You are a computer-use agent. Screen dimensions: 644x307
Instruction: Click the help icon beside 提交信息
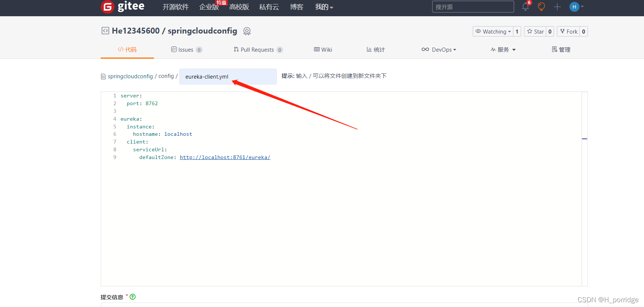[133, 297]
